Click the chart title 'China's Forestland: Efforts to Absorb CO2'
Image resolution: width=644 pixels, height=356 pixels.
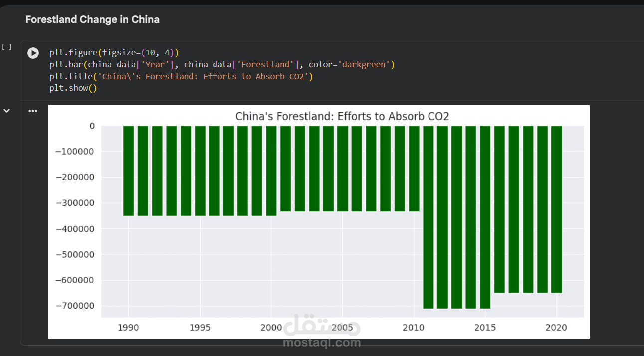point(342,116)
